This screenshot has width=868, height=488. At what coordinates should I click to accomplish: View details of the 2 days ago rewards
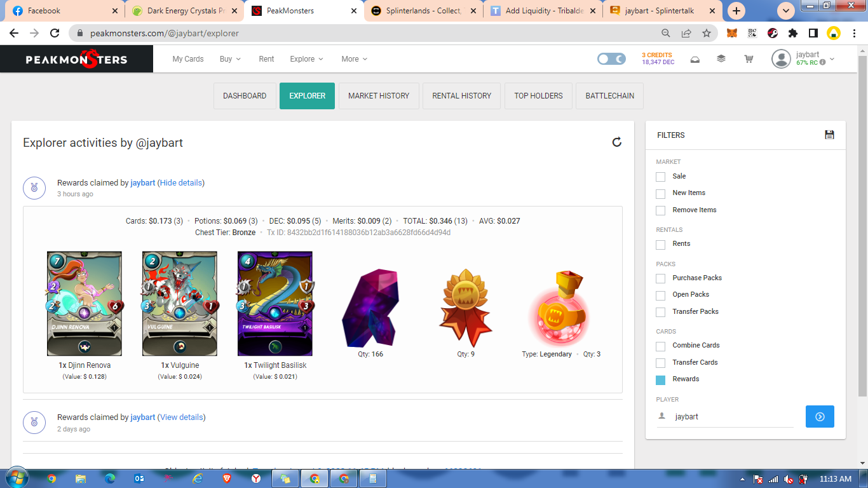pos(182,417)
